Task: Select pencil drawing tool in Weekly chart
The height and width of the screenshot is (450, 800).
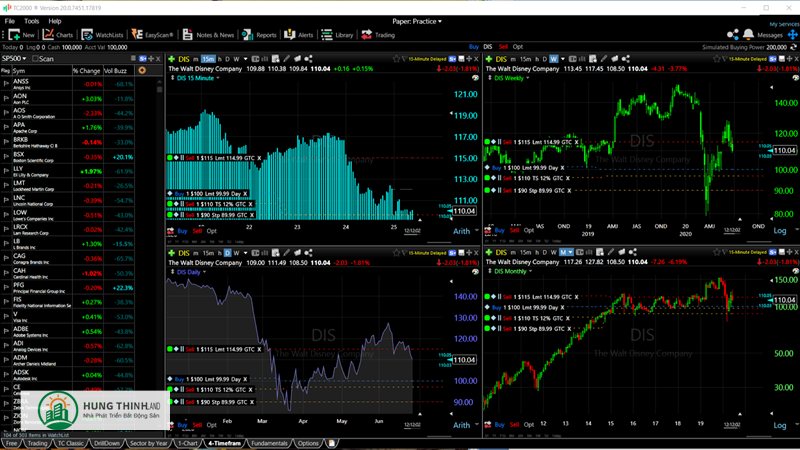Action: 604,59
